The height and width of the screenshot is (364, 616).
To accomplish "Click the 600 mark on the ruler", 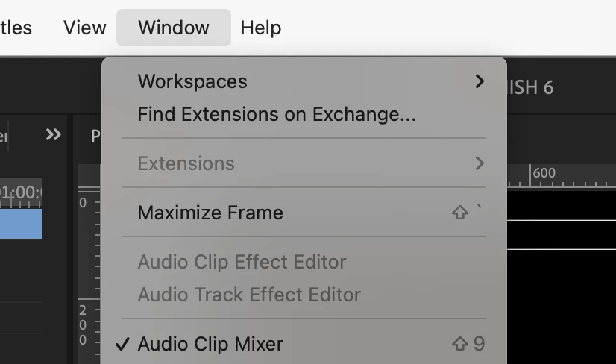I will point(544,173).
